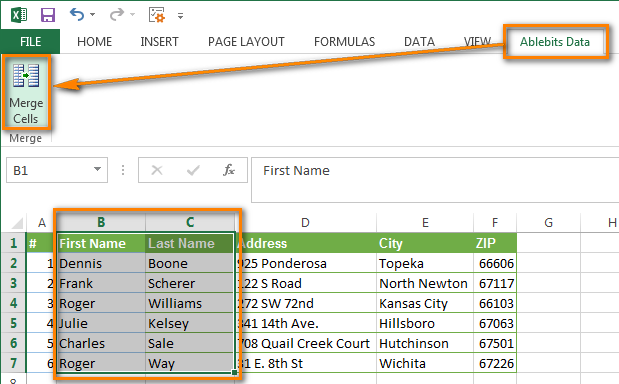Select column G header
619x384 pixels.
(548, 223)
